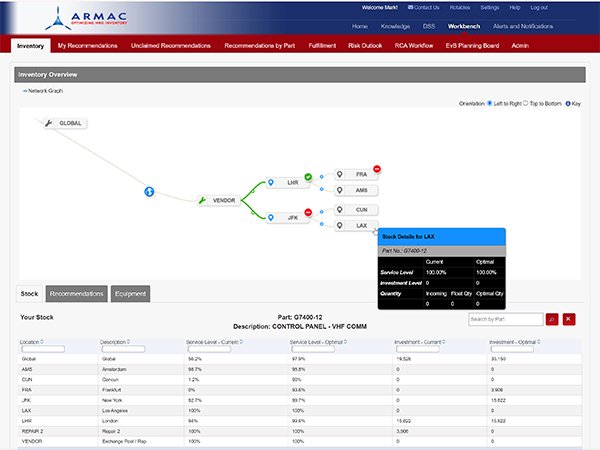Screen dimensions: 600x450
Task: Click the red search button beside part search
Action: point(551,319)
